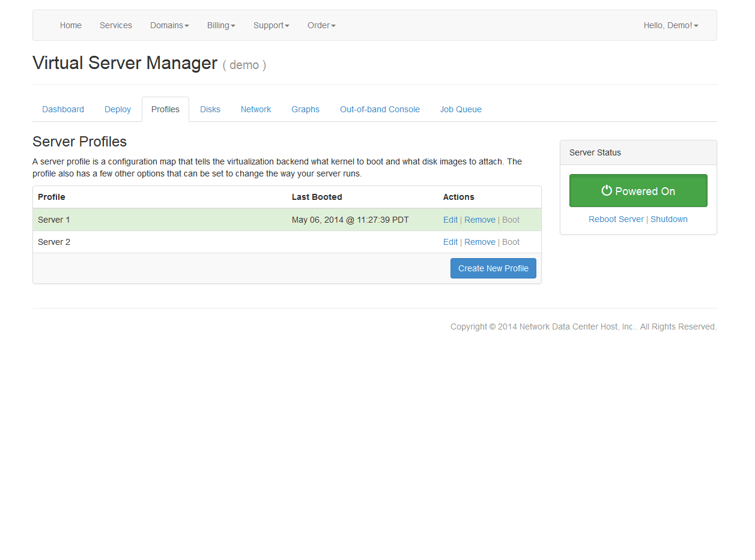Switch to the Job Queue tab

(x=461, y=109)
